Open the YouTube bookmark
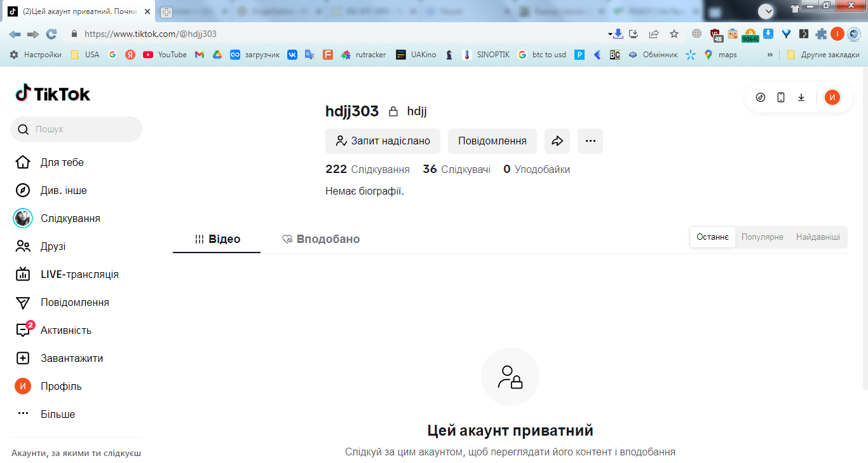Viewport: 868px width, 463px height. (165, 55)
